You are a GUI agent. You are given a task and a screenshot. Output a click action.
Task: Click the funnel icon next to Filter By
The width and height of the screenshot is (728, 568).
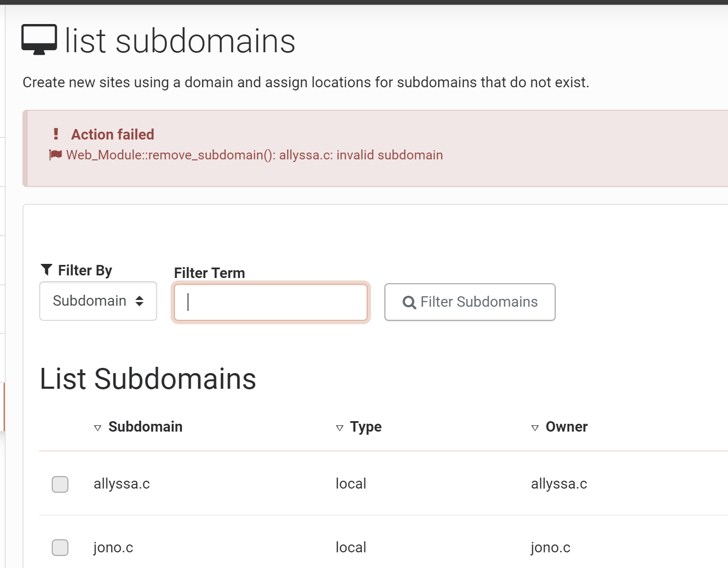click(x=46, y=270)
